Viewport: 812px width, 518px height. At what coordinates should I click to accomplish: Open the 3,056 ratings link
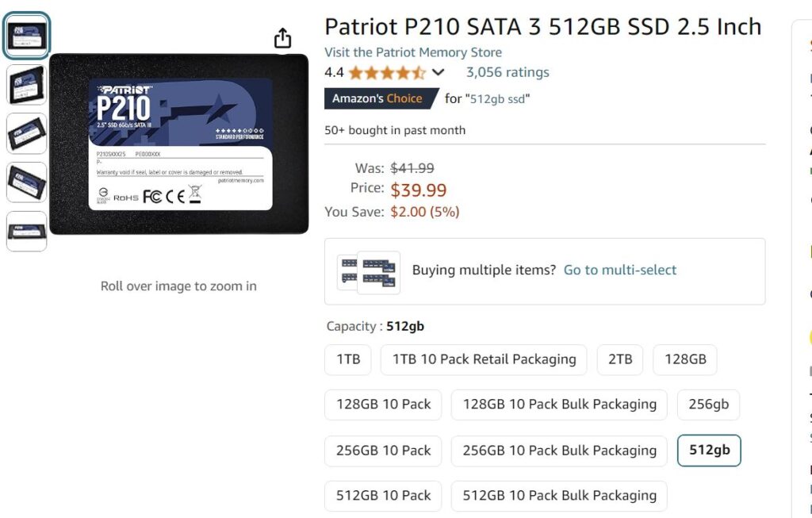tap(507, 73)
